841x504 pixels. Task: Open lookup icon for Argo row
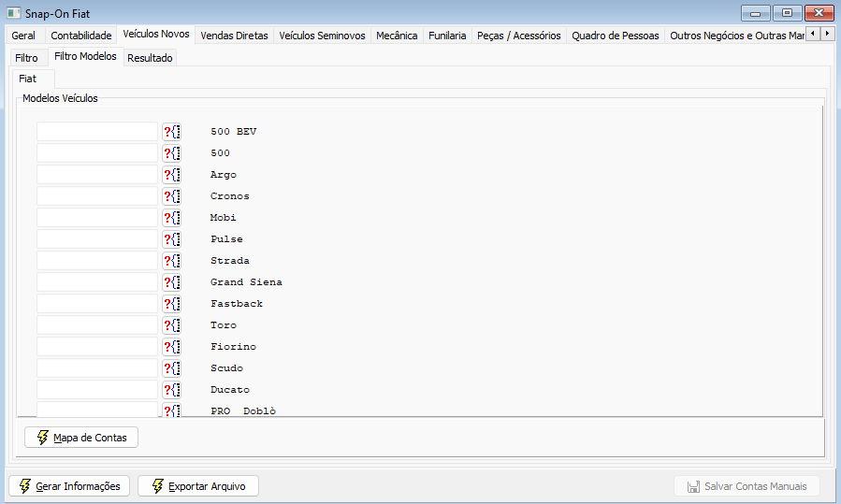tap(171, 174)
